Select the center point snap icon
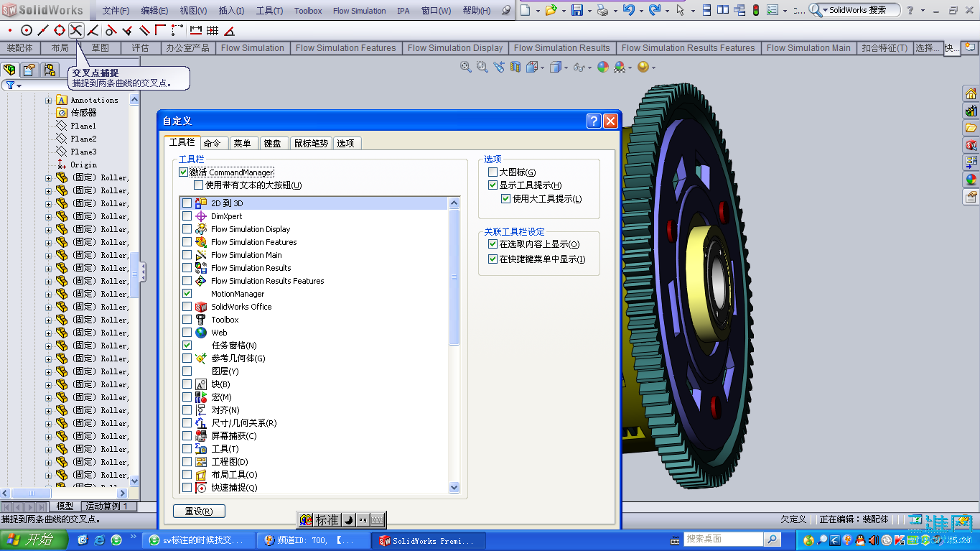 (x=27, y=30)
